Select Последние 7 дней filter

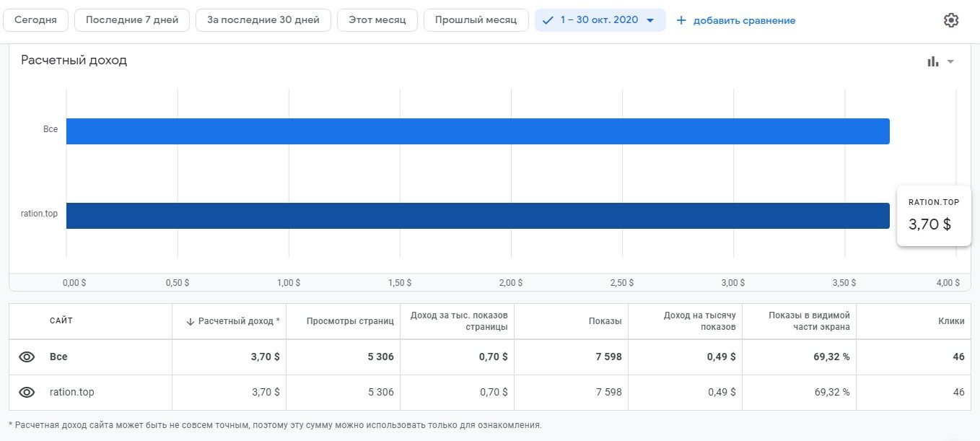tap(131, 20)
